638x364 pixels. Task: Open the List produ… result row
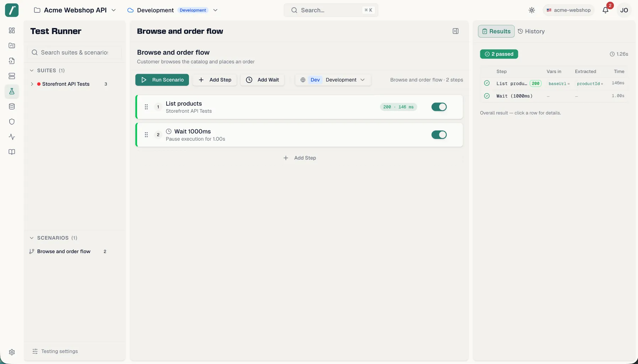[x=554, y=83]
